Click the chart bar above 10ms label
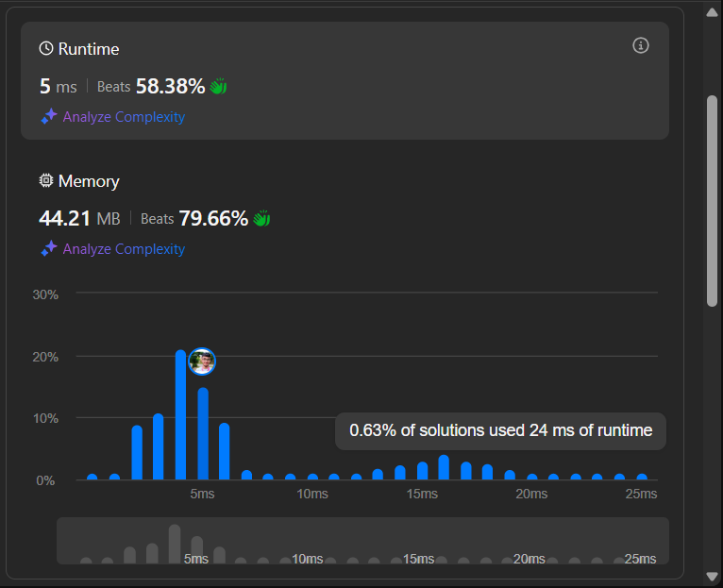 312,477
